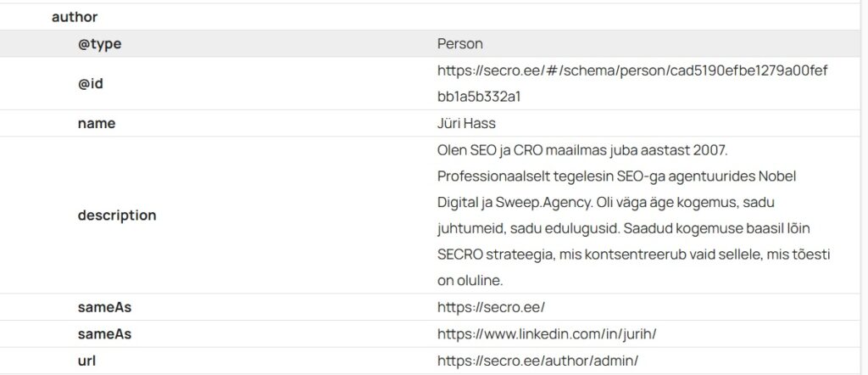This screenshot has height=375, width=868.
Task: Select the name property label
Action: [x=96, y=123]
